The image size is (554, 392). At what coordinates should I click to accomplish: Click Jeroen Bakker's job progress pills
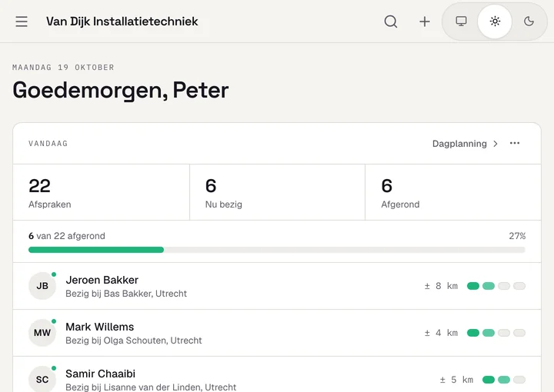496,286
